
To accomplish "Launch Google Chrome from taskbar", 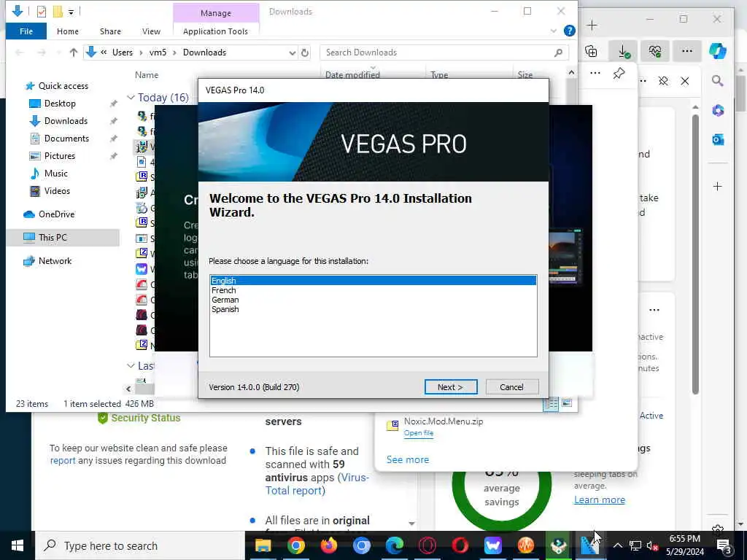I will click(x=296, y=545).
